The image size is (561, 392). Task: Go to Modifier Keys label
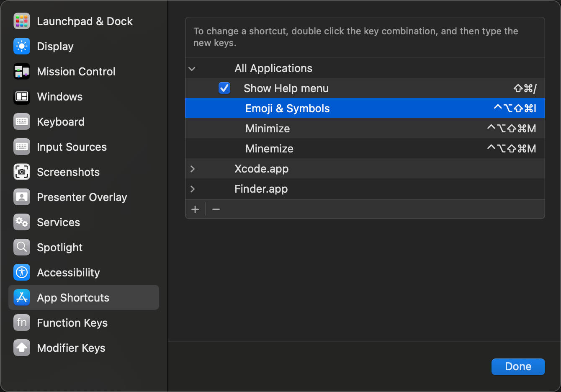click(x=71, y=348)
